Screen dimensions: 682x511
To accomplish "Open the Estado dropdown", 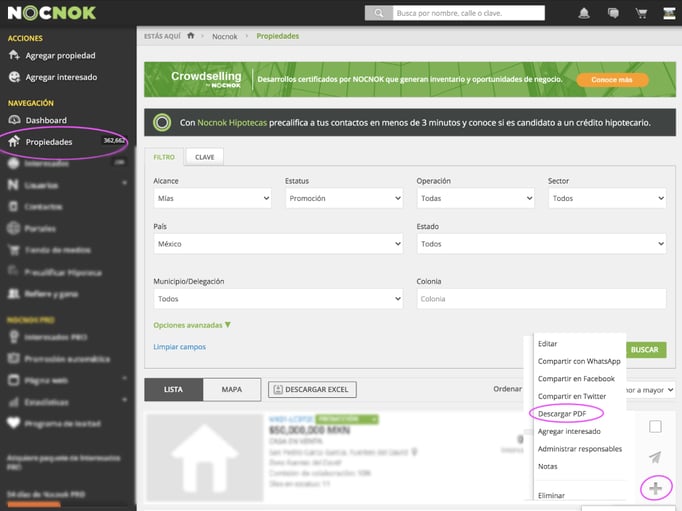I will pos(542,244).
